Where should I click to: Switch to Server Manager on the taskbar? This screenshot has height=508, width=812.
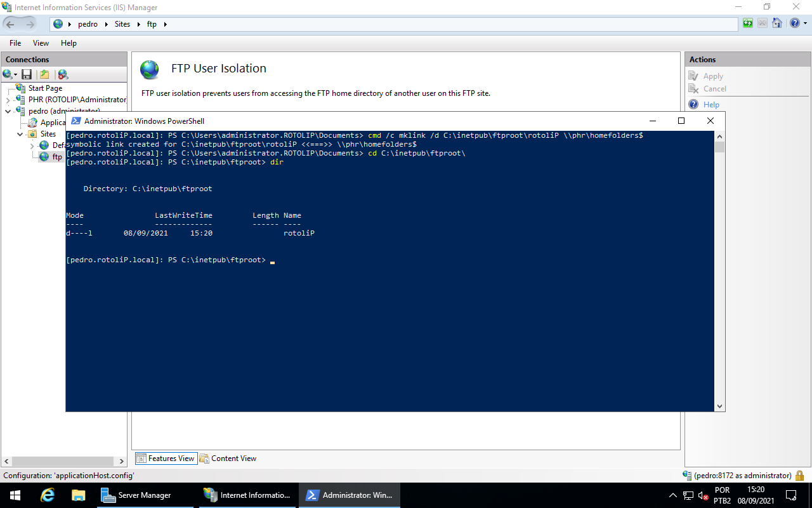[x=143, y=495]
